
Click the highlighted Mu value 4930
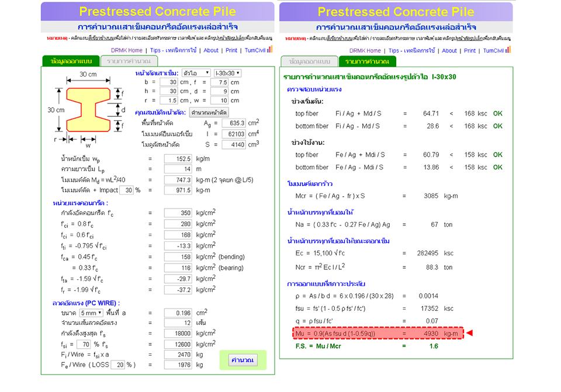[431, 334]
